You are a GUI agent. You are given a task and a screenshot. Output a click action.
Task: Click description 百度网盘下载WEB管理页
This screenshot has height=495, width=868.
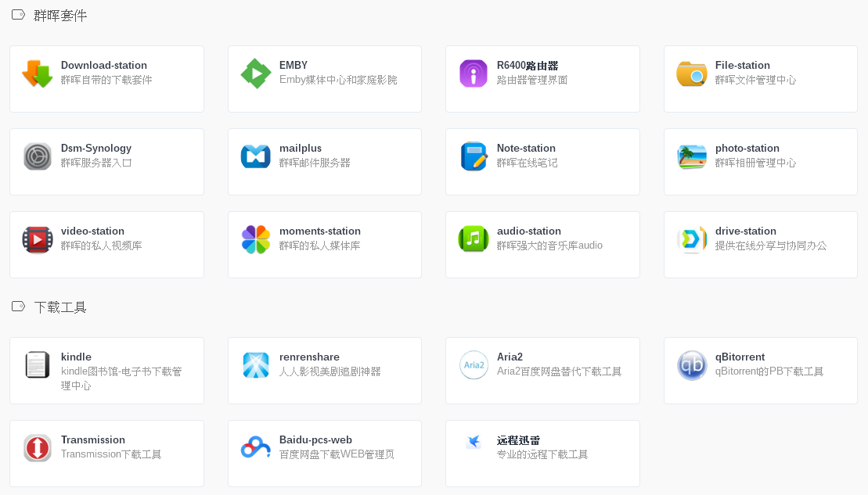[337, 454]
